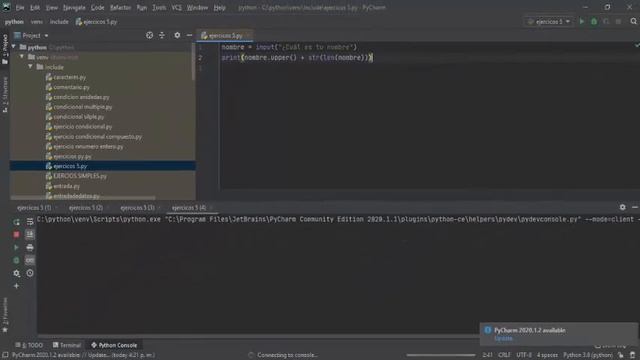Viewport: 640px width, 360px height.
Task: Click the info icon in update notification
Action: 487,330
